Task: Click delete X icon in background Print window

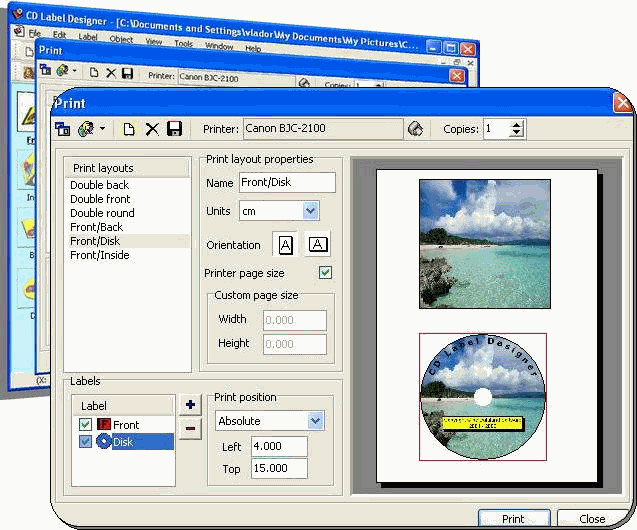Action: [x=111, y=73]
